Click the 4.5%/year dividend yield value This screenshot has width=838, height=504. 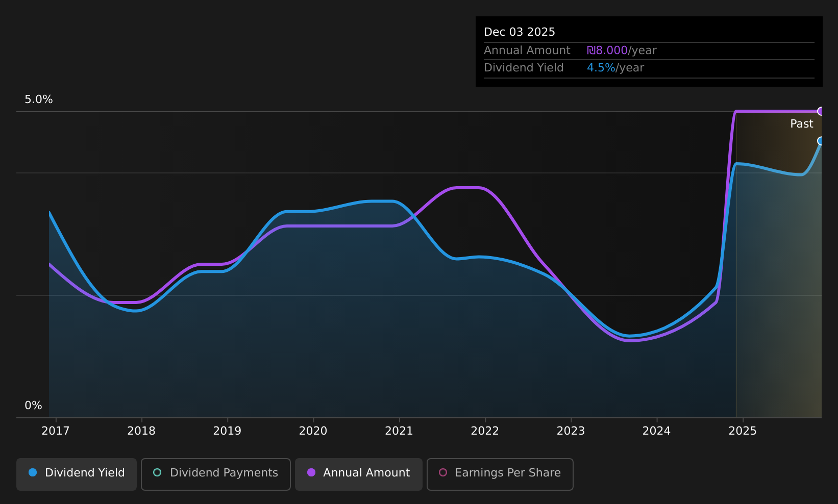pyautogui.click(x=615, y=68)
